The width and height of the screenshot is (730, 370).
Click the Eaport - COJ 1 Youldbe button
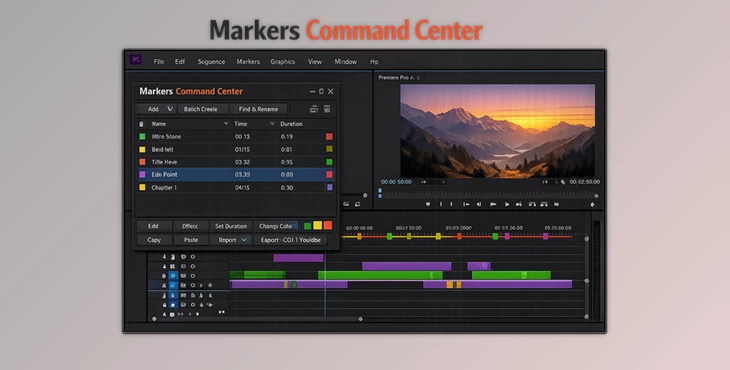[x=291, y=240]
